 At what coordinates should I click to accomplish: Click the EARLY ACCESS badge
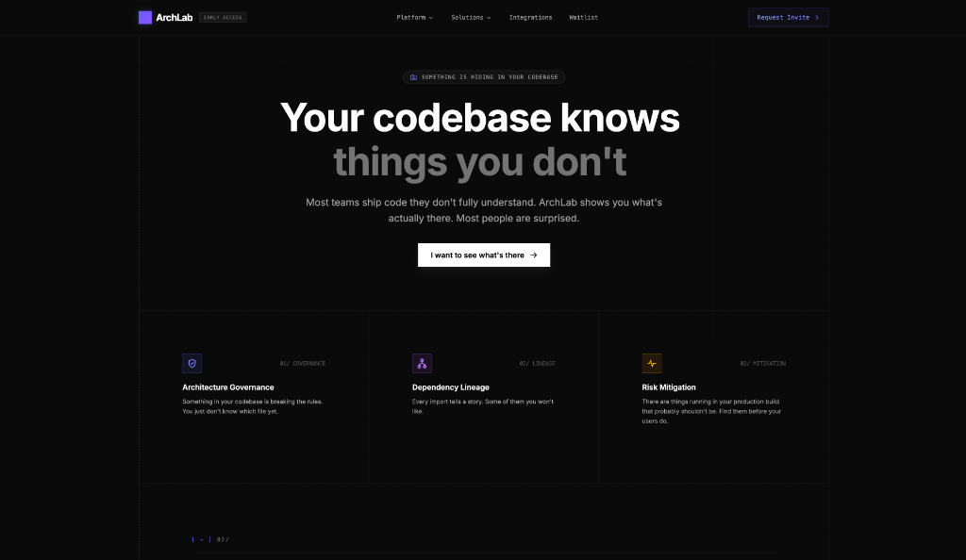coord(223,17)
